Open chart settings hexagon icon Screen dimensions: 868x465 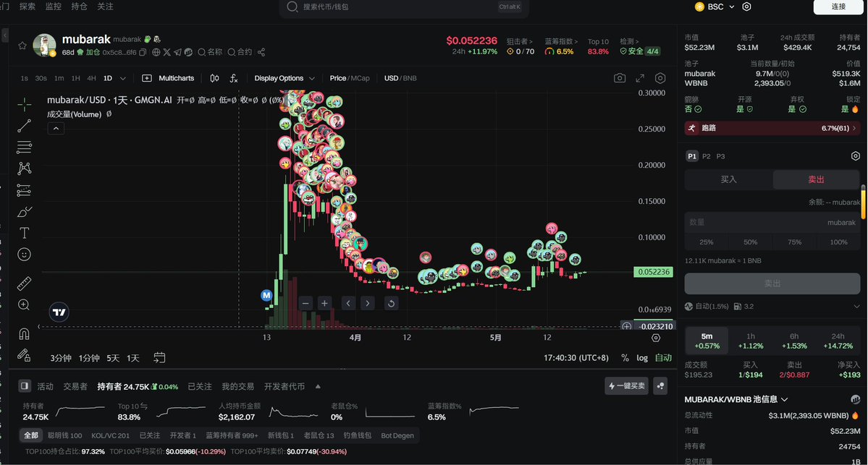click(x=660, y=79)
